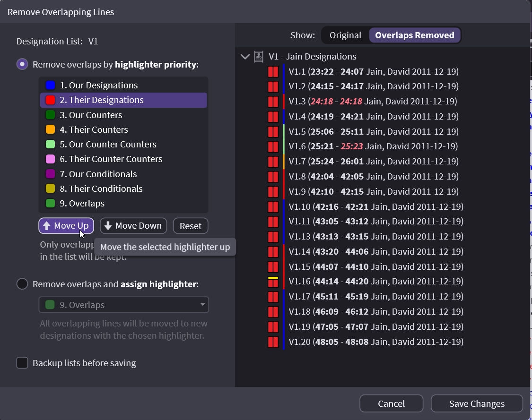Image resolution: width=532 pixels, height=420 pixels.
Task: Select the V1.3 designation row
Action: click(373, 102)
